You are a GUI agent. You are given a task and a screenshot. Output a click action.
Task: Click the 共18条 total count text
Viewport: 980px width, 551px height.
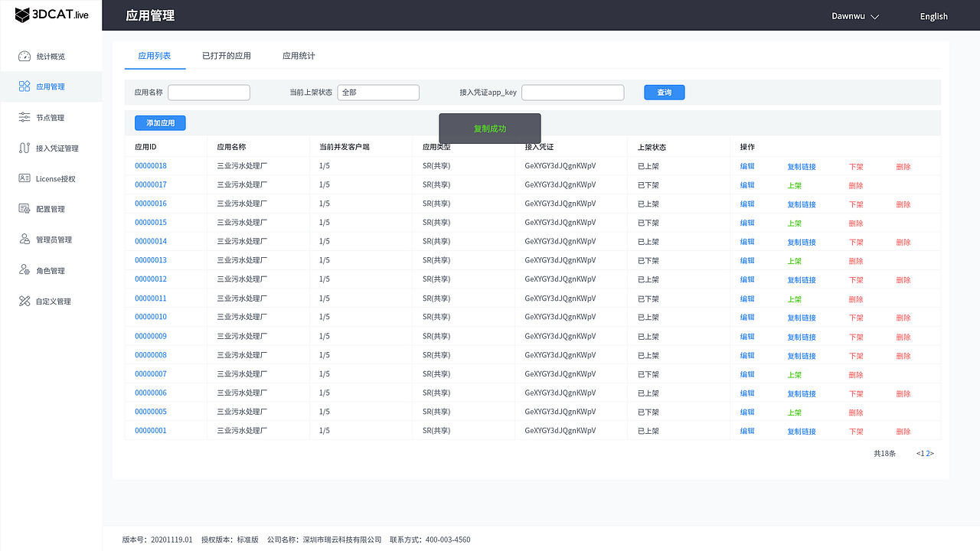[x=884, y=454]
